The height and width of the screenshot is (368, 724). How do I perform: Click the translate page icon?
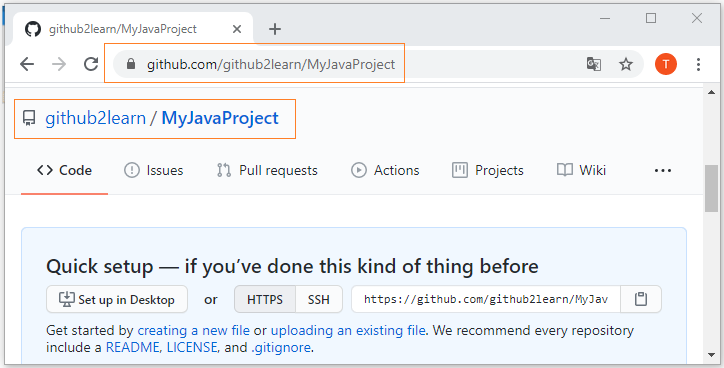pos(594,64)
